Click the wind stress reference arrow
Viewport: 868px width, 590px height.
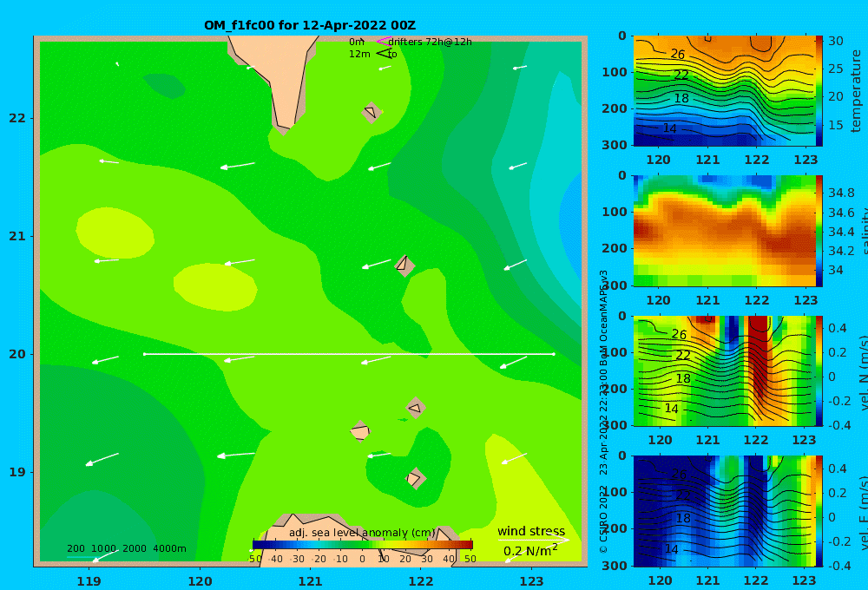tap(533, 540)
